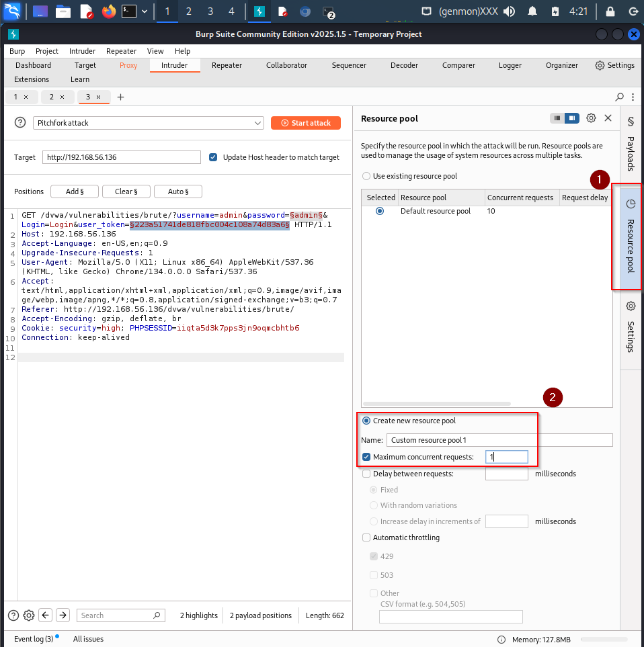Enable the Delay between requests checkbox
This screenshot has width=644, height=647.
pos(366,474)
